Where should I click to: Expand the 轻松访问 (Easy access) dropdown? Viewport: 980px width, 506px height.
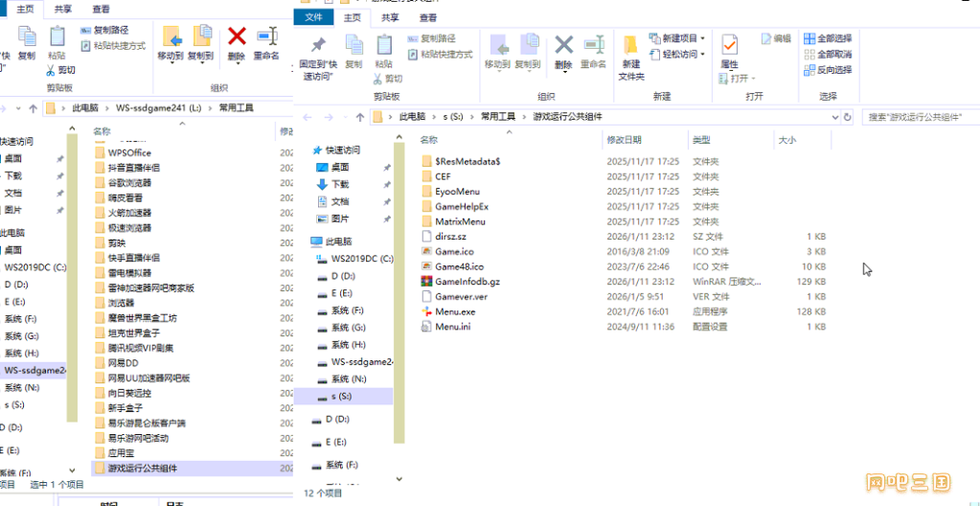tap(684, 55)
